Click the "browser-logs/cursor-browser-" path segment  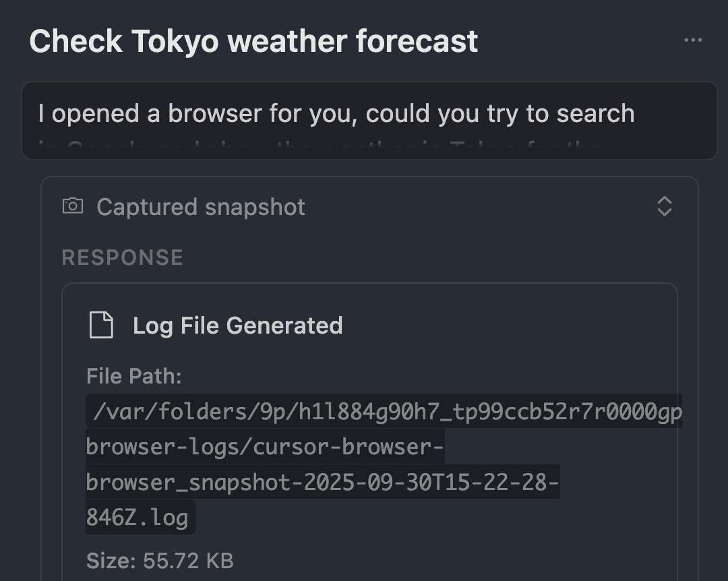[x=265, y=447]
